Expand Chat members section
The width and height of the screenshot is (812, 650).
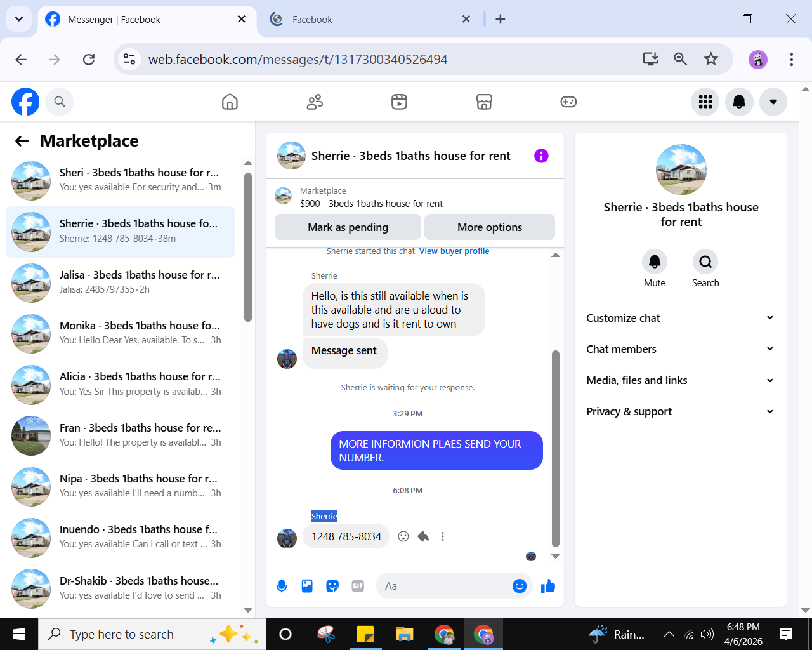[681, 349]
